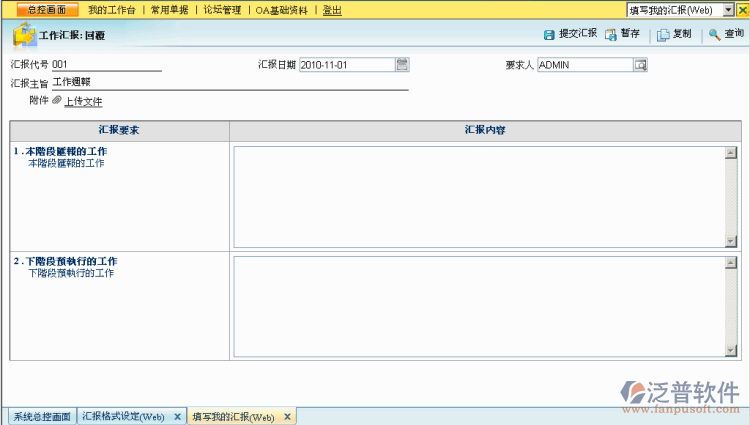The image size is (750, 425).
Task: Click the 查询 search magnifier icon
Action: coord(714,34)
